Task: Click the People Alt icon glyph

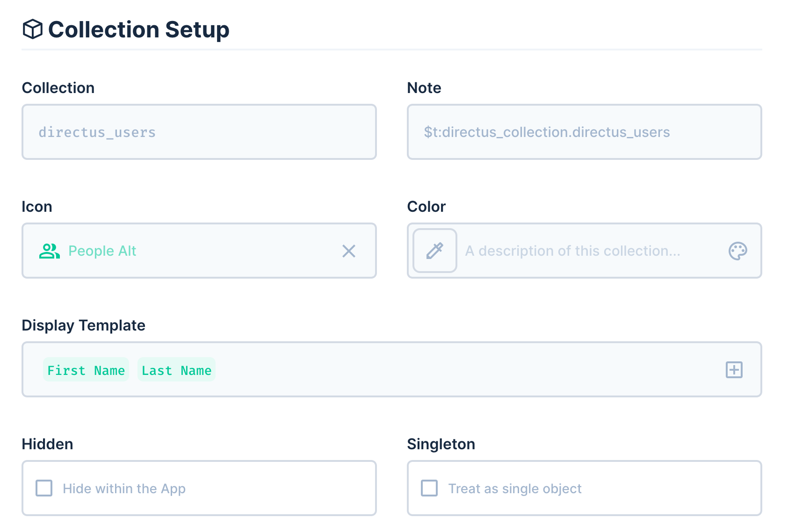Action: 49,251
